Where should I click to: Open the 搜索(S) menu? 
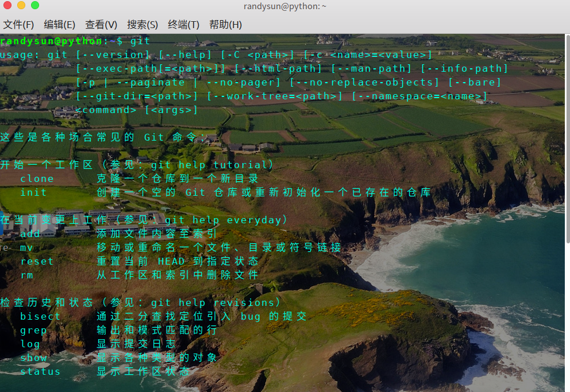142,25
